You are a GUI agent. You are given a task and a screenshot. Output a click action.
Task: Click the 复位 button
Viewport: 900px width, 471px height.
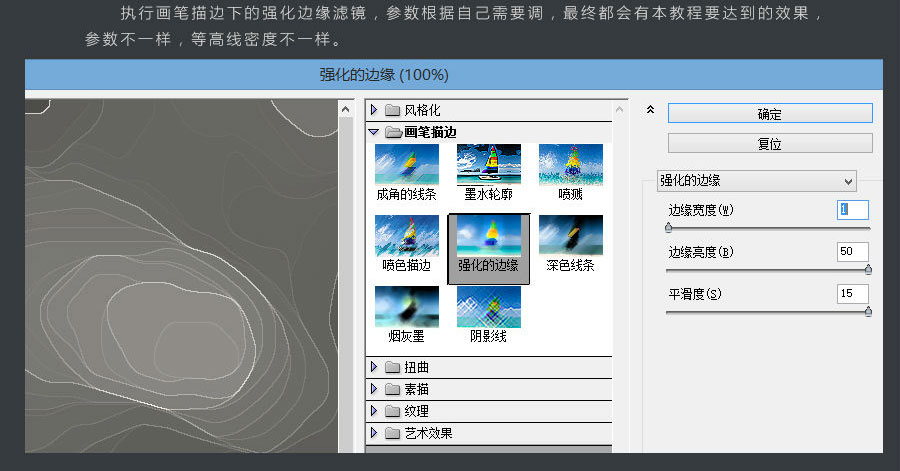coord(770,143)
